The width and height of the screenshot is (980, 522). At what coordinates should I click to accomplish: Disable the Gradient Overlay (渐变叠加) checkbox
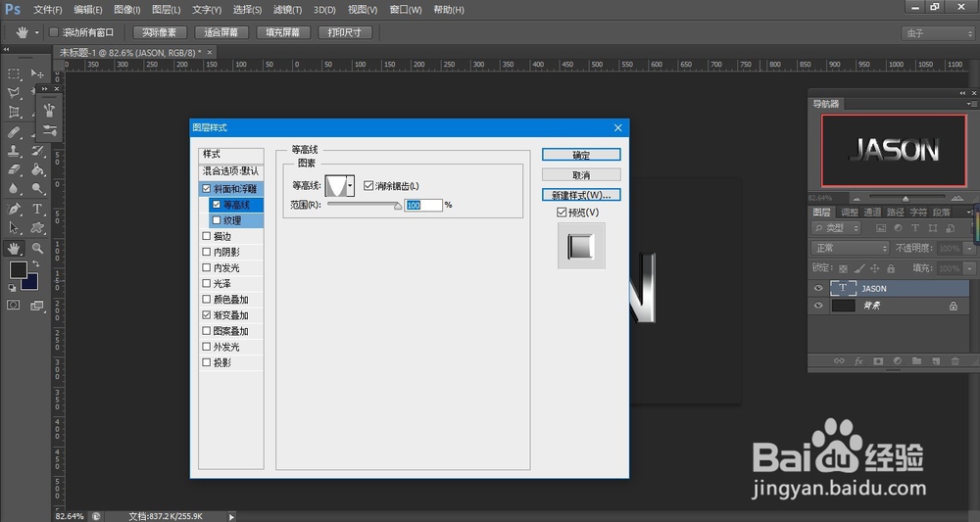click(206, 314)
